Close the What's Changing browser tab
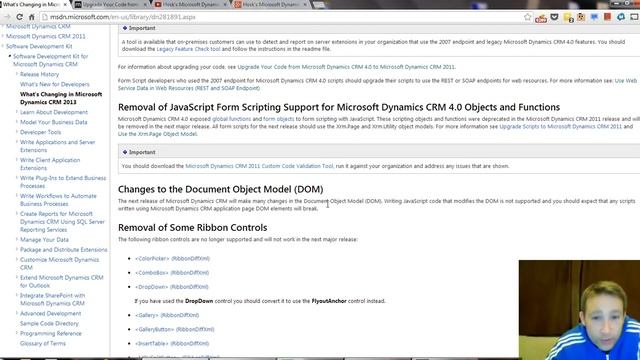The height and width of the screenshot is (360, 640). (65, 4)
